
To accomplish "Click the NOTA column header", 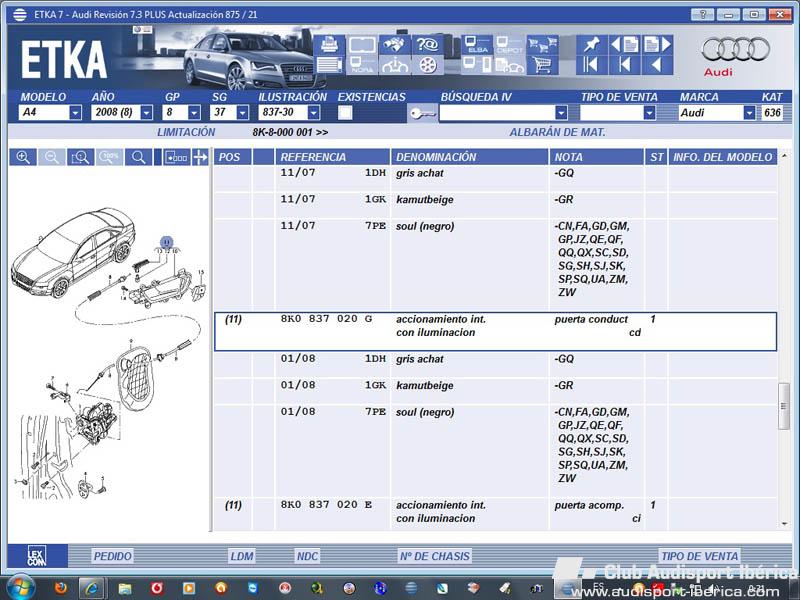I will (596, 157).
